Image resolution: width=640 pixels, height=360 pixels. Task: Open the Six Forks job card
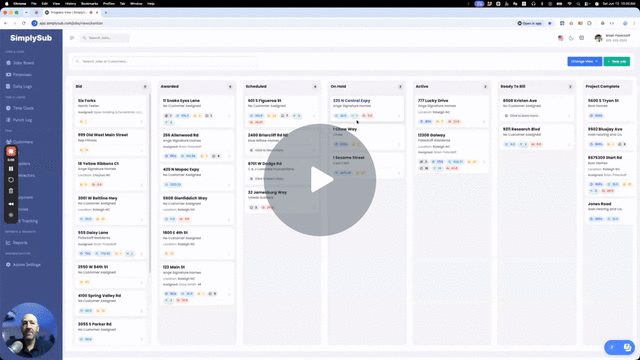(110, 111)
